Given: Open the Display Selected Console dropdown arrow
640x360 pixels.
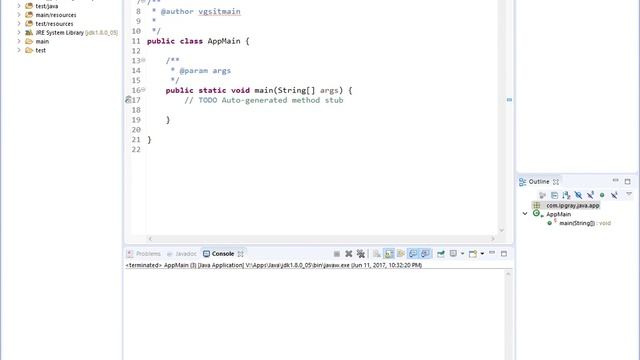Looking at the screenshot, I should (462, 254).
